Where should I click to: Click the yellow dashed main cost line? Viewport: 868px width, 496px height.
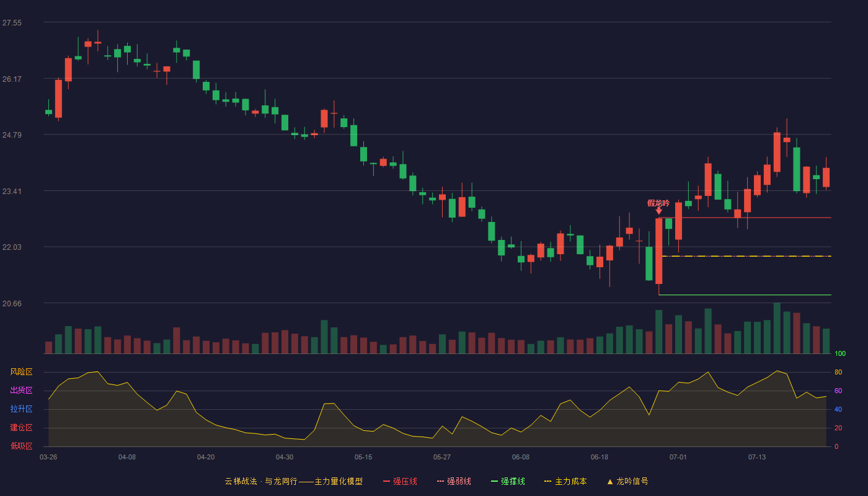click(746, 256)
